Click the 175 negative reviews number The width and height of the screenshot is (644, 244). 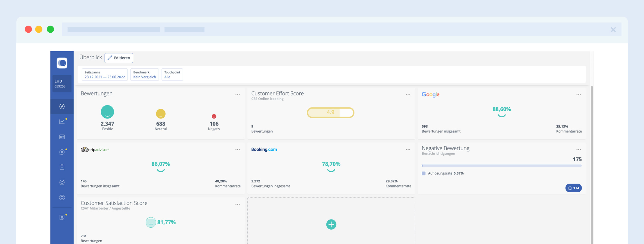(x=577, y=159)
